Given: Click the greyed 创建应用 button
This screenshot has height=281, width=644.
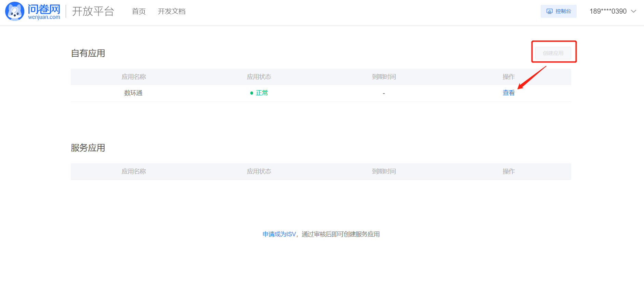Looking at the screenshot, I should 553,53.
